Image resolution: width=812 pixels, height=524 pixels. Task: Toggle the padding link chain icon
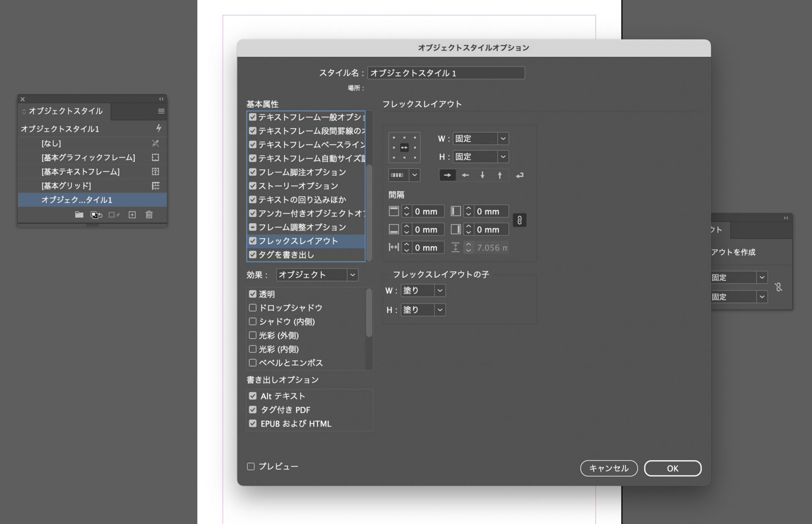coord(519,220)
